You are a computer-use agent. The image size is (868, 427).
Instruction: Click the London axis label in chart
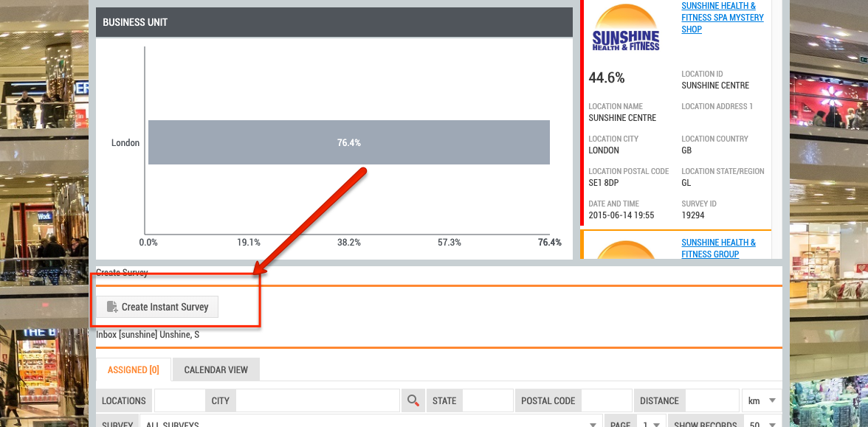coord(125,143)
